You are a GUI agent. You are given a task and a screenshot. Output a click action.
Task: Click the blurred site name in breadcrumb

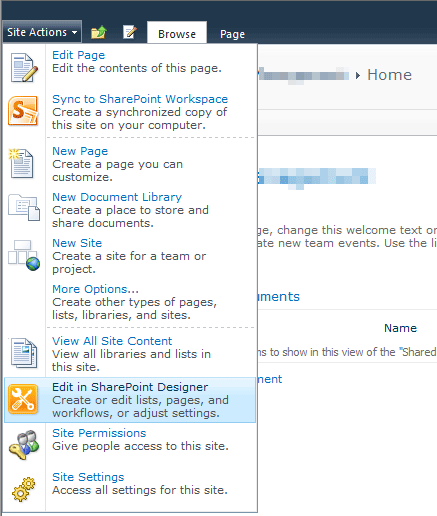[x=303, y=75]
